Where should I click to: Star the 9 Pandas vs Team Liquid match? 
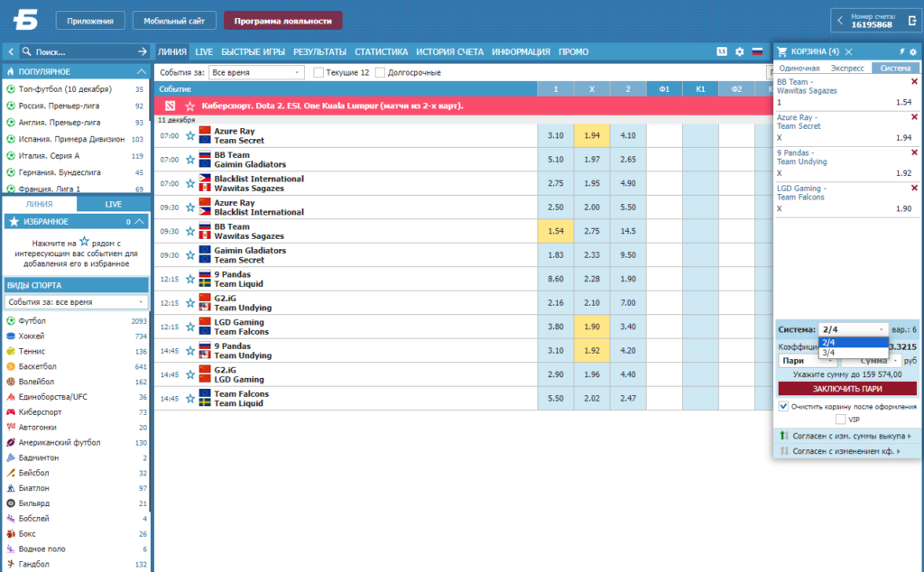189,279
